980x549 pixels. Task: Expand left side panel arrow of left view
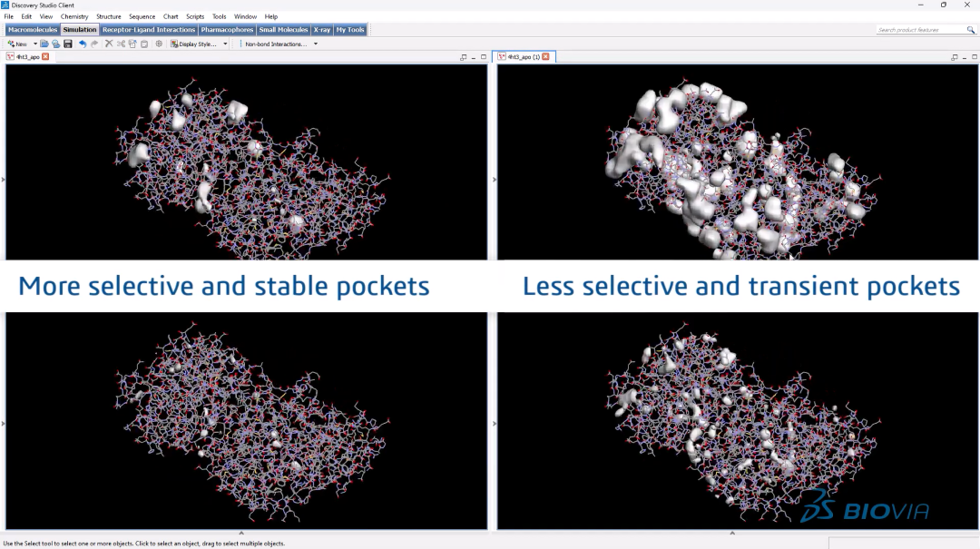(x=3, y=180)
